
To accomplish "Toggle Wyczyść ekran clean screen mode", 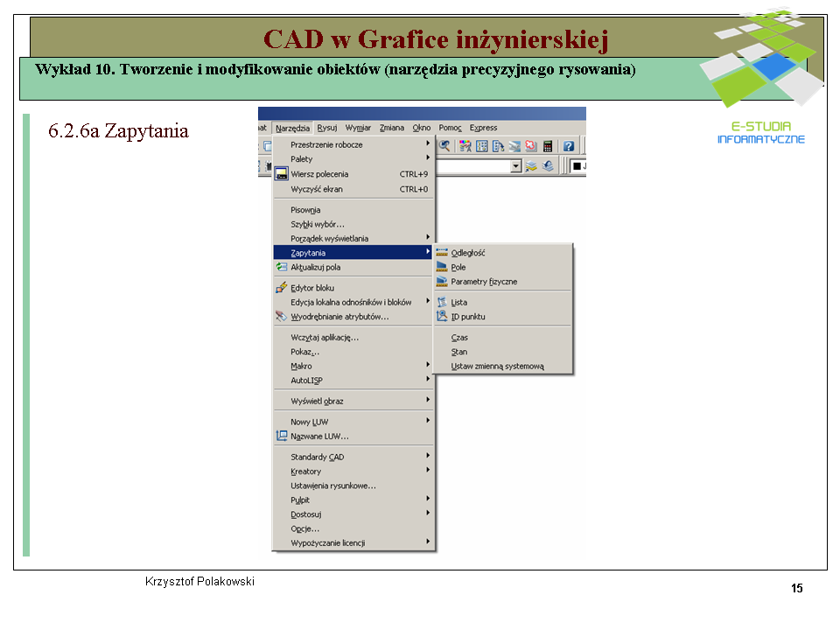I will [x=317, y=189].
